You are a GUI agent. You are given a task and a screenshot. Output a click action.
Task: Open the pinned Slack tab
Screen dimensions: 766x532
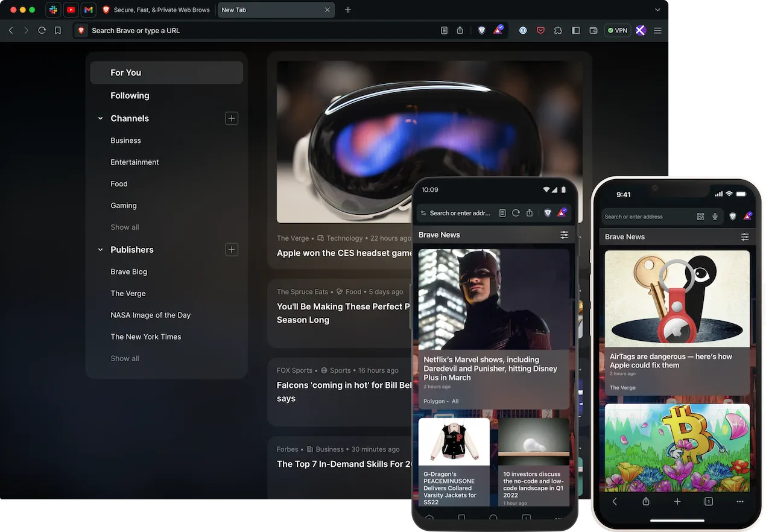[x=54, y=10]
